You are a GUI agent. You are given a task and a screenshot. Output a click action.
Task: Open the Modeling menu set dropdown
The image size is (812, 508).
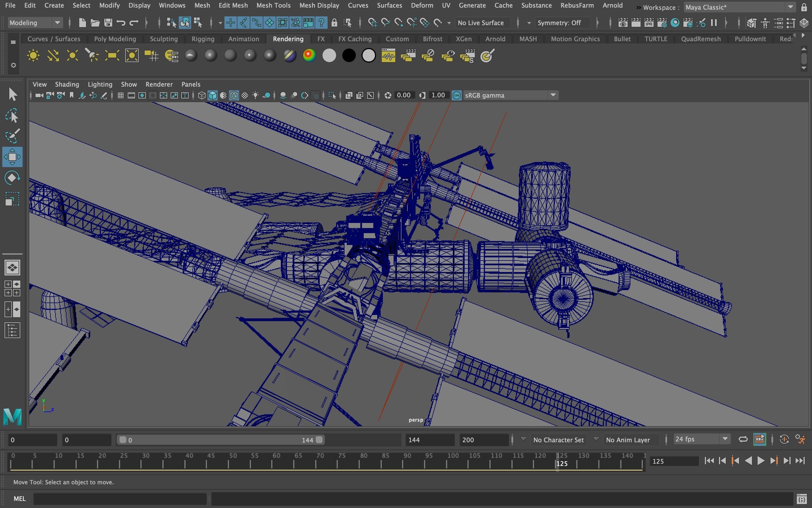coord(35,23)
